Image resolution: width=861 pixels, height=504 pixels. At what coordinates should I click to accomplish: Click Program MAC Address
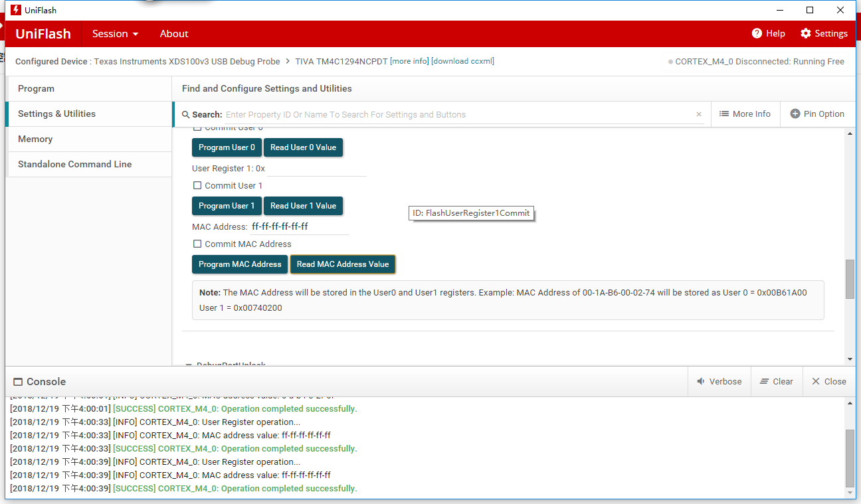click(240, 264)
